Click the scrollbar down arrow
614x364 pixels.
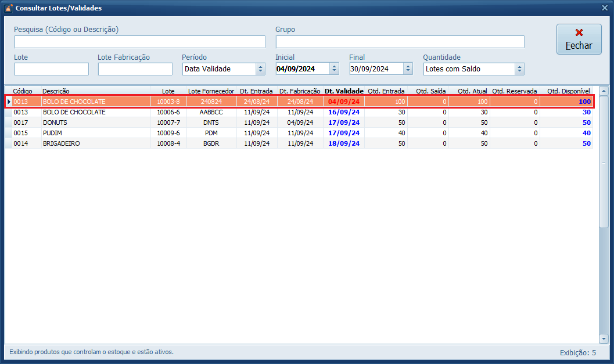click(604, 338)
